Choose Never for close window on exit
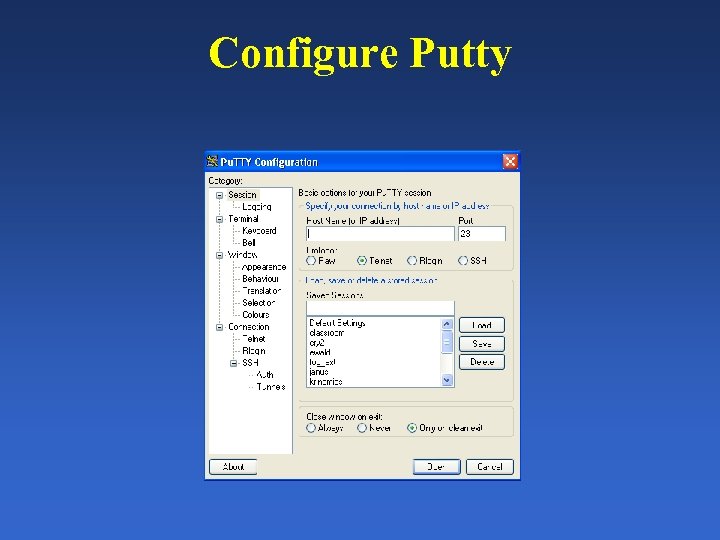 coord(362,428)
